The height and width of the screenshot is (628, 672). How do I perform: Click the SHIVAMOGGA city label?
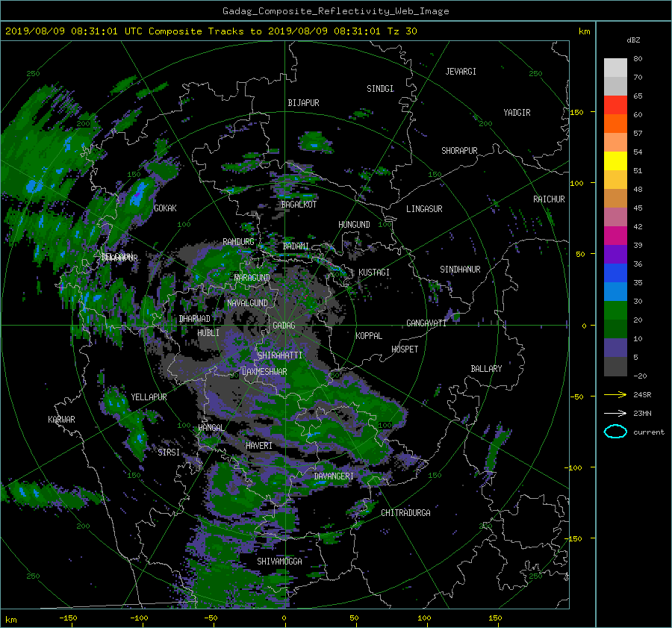(279, 562)
